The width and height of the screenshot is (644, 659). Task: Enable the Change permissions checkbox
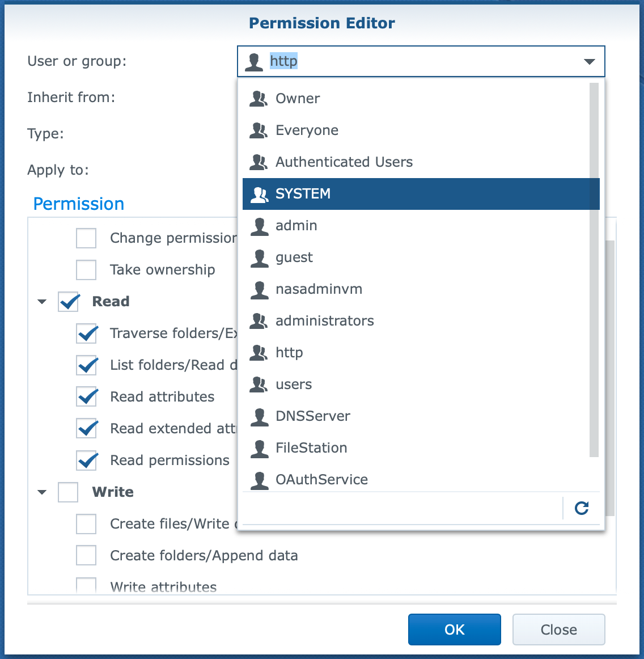click(x=86, y=238)
